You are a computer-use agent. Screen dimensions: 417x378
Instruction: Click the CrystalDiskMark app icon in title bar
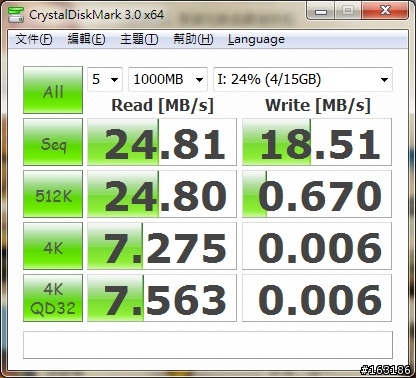point(15,14)
